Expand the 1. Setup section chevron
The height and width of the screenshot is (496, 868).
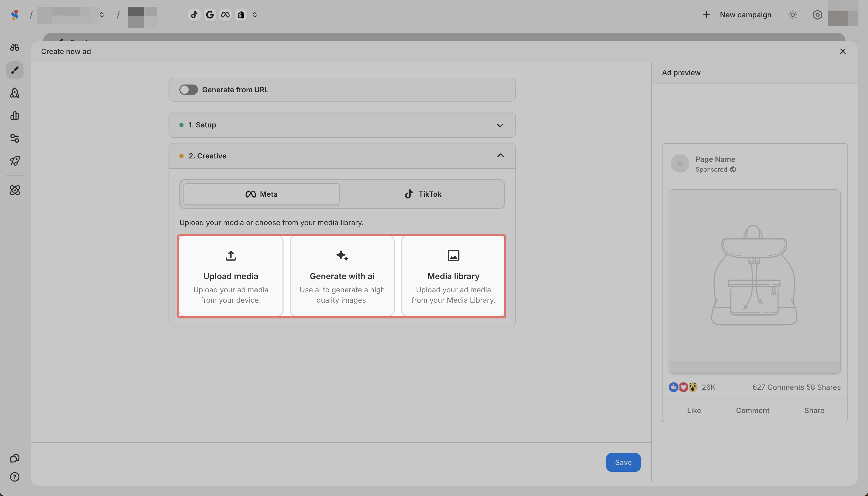pyautogui.click(x=500, y=125)
